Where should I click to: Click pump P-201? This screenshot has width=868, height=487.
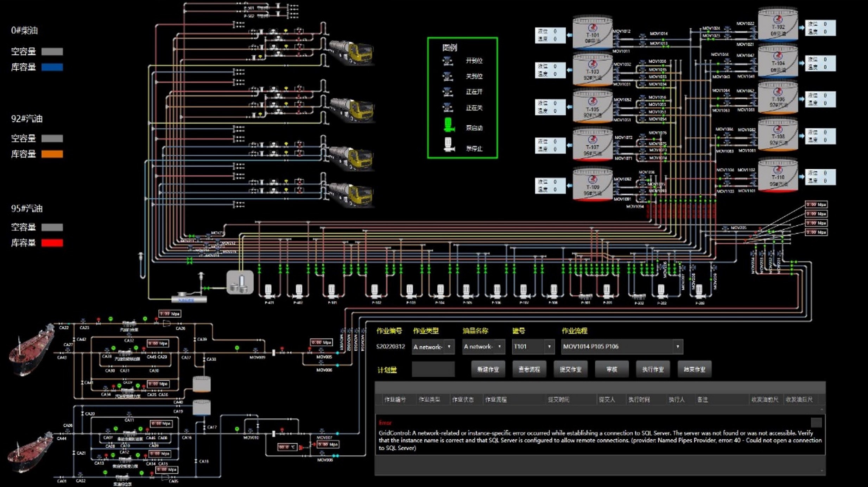pyautogui.click(x=607, y=292)
